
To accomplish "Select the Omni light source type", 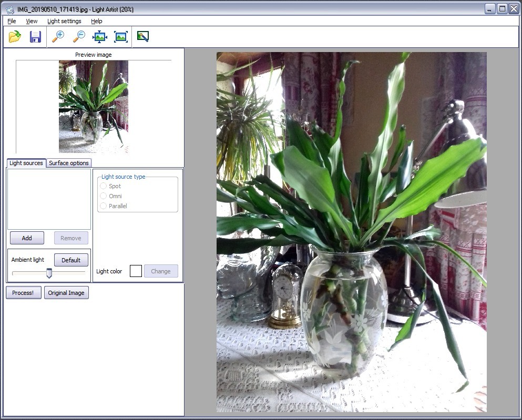I will pos(103,196).
